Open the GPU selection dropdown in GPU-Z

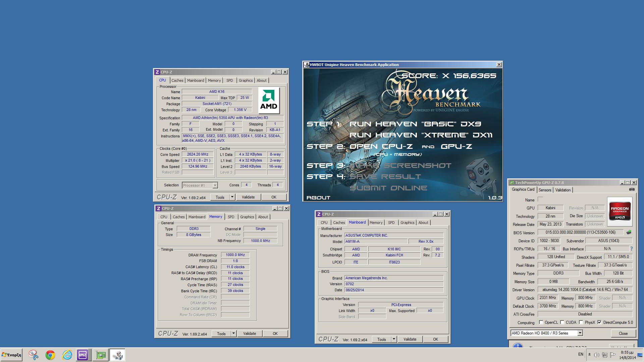(x=580, y=333)
